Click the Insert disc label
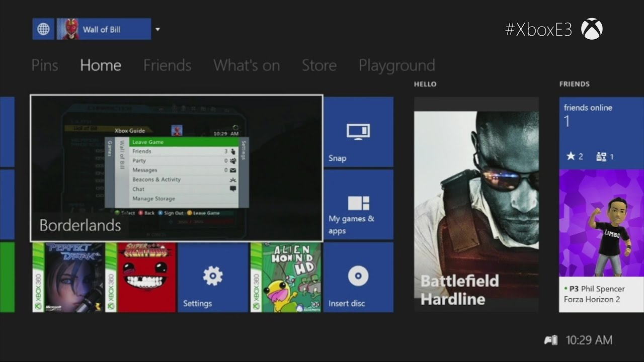Screen dimensions: 644x362 [347, 304]
